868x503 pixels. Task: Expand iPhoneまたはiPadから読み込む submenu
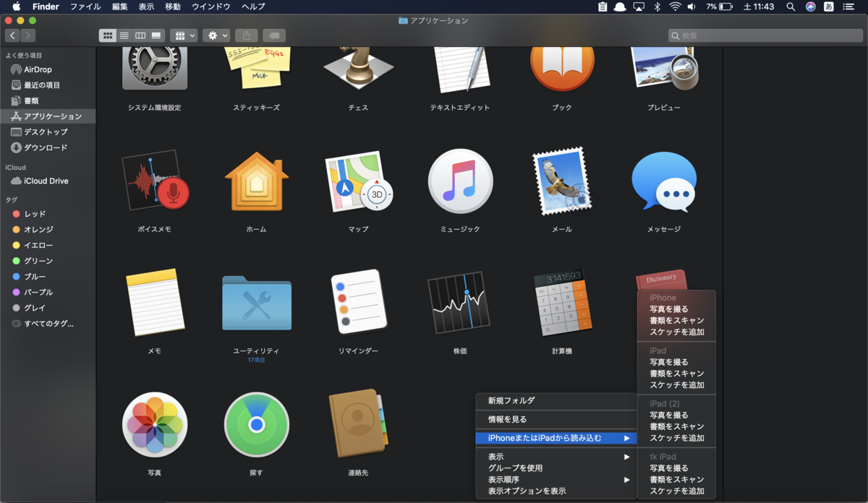pyautogui.click(x=556, y=438)
